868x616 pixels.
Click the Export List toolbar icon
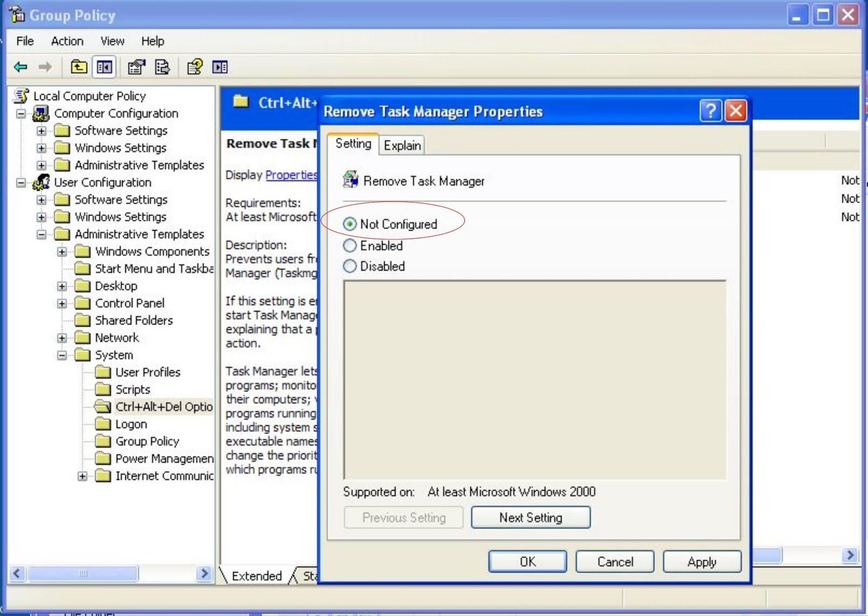[162, 67]
